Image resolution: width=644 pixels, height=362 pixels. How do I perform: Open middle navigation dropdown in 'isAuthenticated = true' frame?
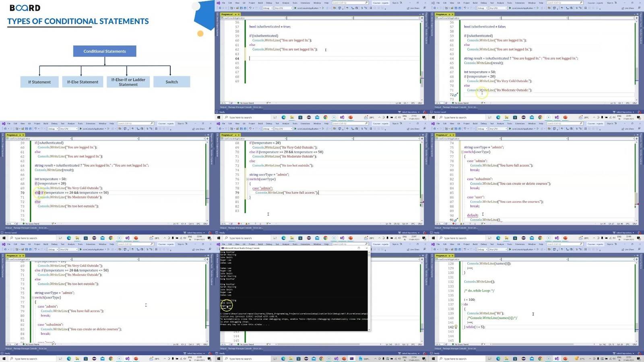pyautogui.click(x=320, y=18)
